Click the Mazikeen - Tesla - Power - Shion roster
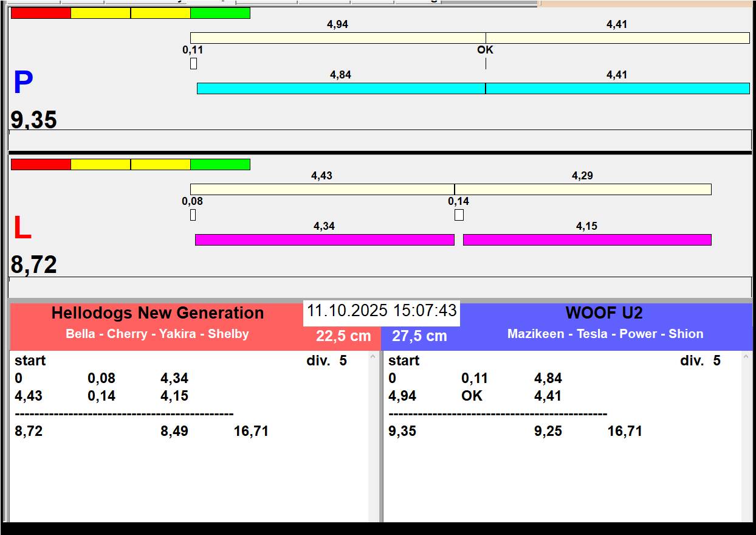Image resolution: width=756 pixels, height=535 pixels. (x=605, y=334)
